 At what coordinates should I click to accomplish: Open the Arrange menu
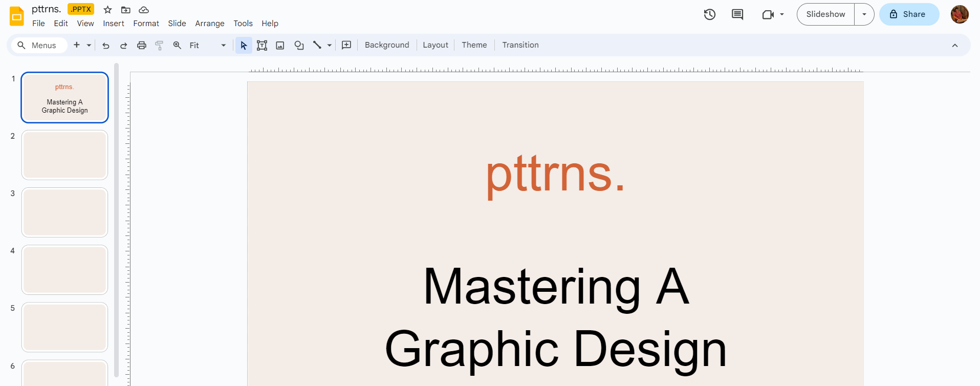click(210, 24)
